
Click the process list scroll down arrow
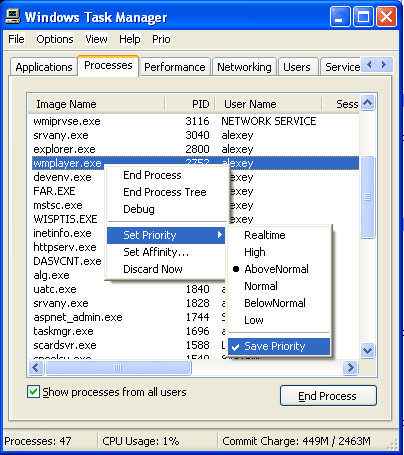(368, 351)
